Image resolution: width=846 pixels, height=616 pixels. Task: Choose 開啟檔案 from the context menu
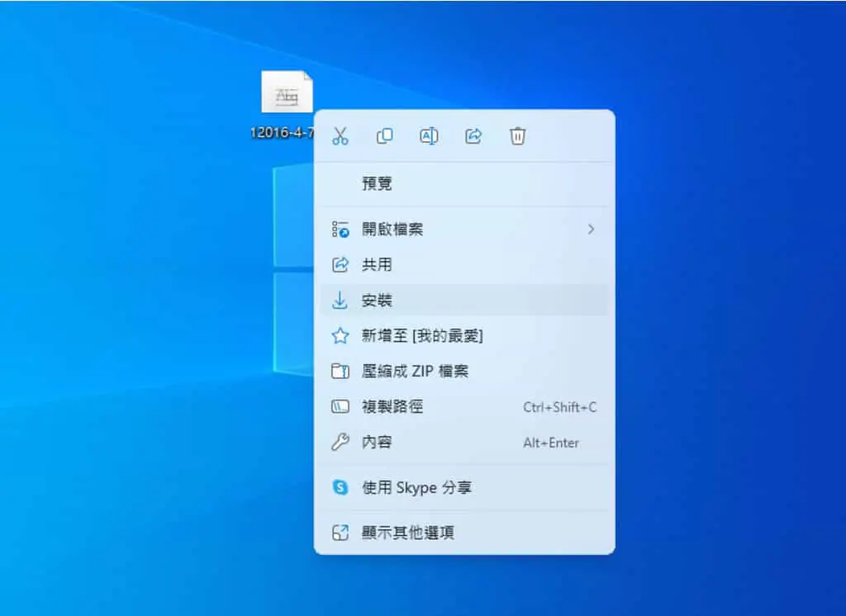(464, 230)
